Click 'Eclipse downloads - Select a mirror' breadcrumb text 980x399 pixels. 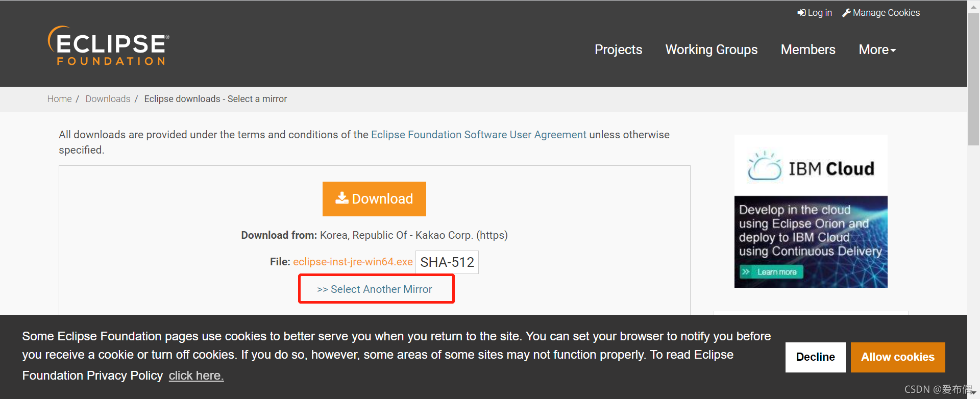coord(215,99)
